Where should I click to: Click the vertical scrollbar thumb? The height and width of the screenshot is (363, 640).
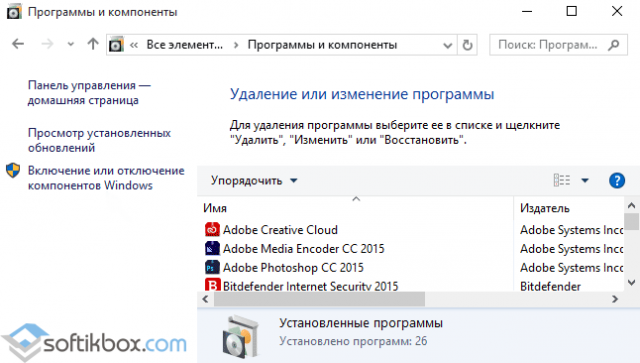point(631,222)
